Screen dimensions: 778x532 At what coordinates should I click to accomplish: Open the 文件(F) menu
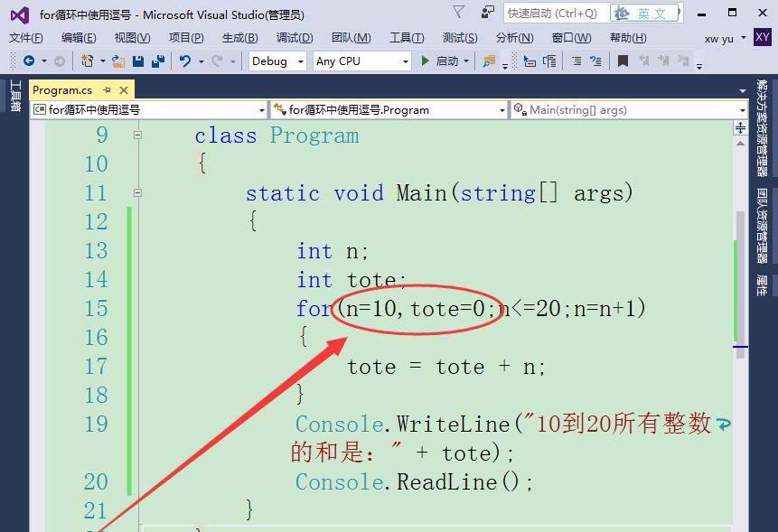click(26, 38)
